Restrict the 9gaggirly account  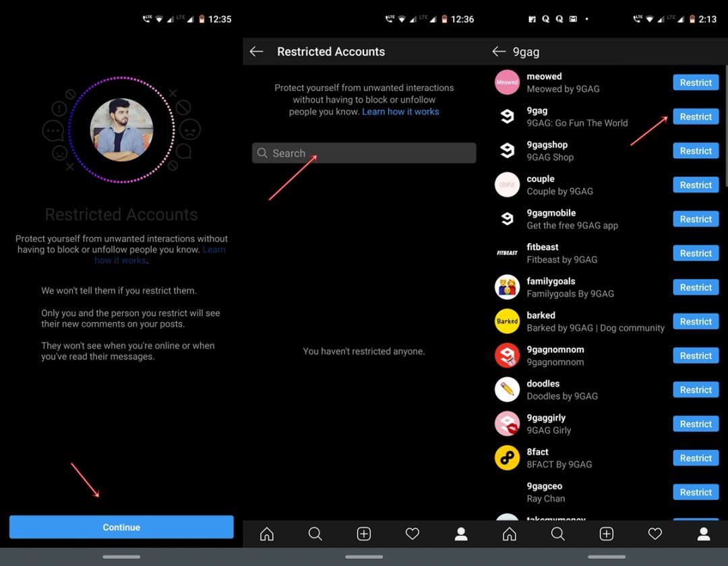[696, 424]
